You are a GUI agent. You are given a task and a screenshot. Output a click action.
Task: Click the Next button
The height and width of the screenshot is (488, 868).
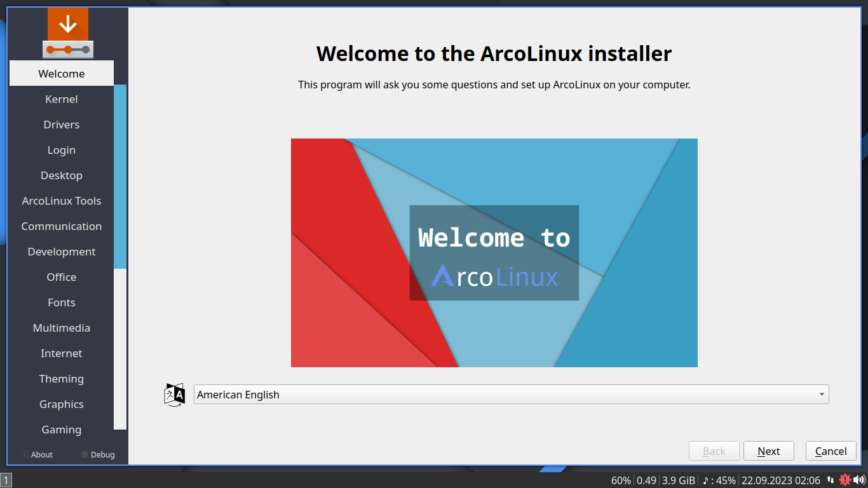769,451
